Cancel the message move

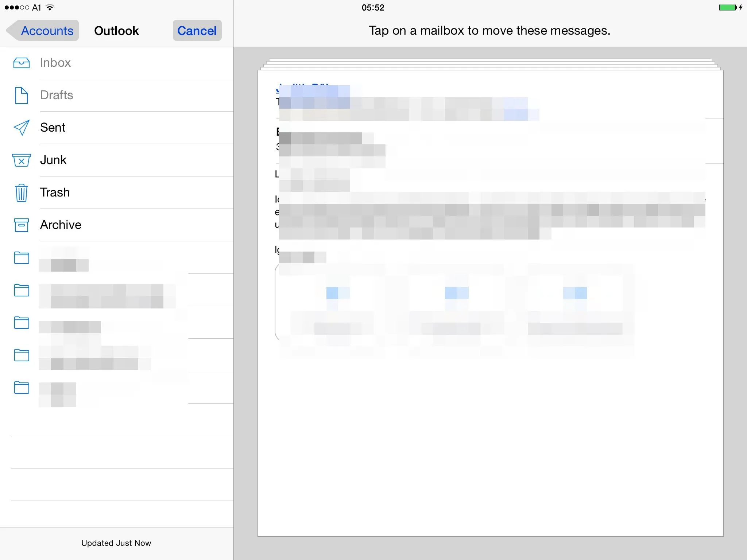coord(197,31)
